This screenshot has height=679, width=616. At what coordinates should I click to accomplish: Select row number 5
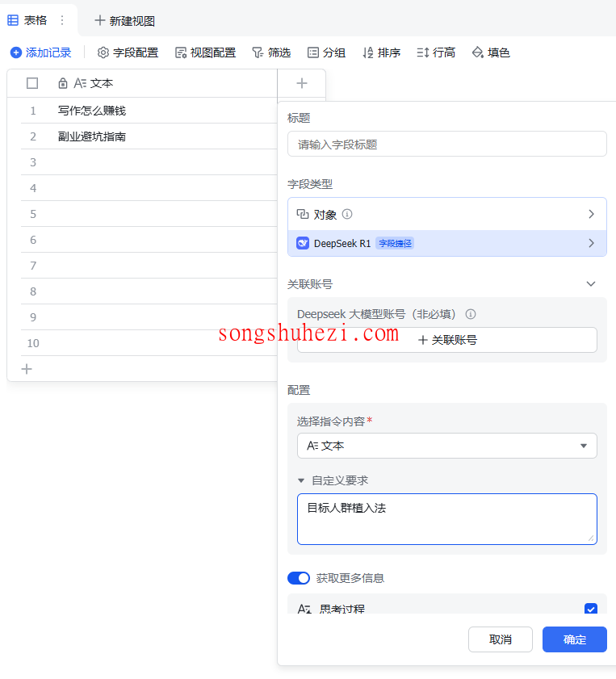[x=33, y=214]
